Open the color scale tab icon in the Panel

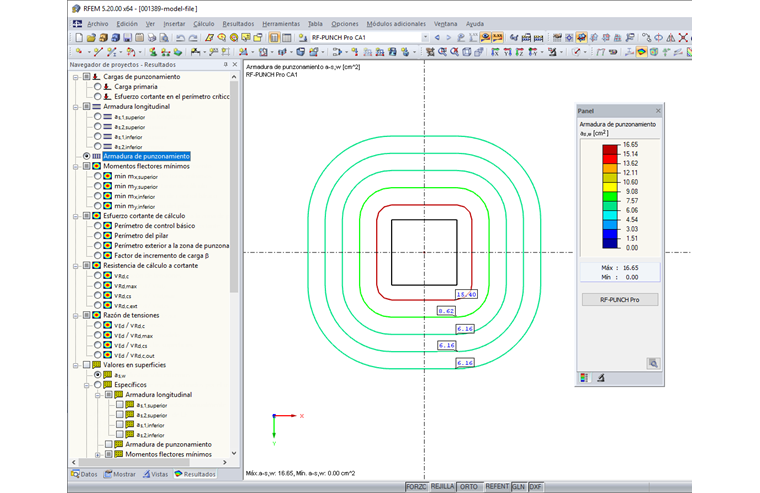[584, 378]
